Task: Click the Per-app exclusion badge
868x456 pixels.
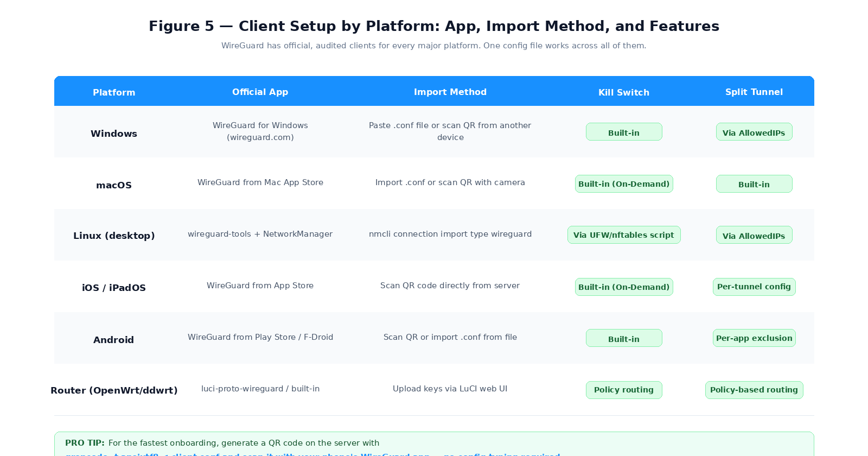Action: point(754,338)
